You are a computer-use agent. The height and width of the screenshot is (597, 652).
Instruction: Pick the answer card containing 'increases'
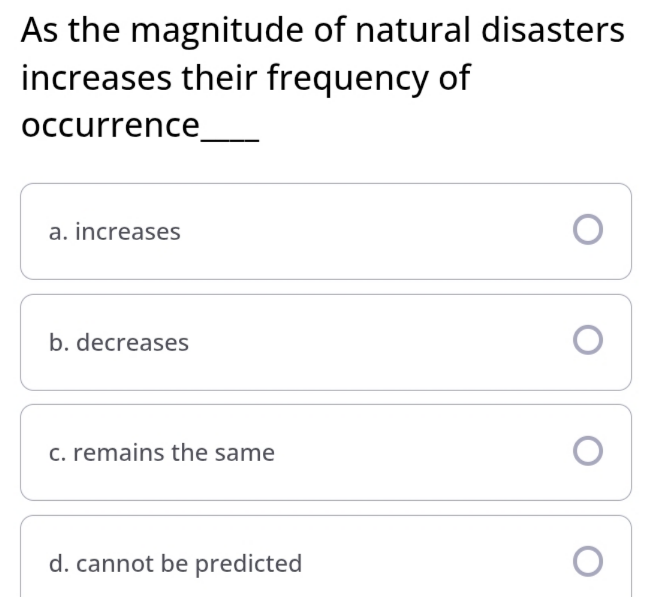(326, 231)
